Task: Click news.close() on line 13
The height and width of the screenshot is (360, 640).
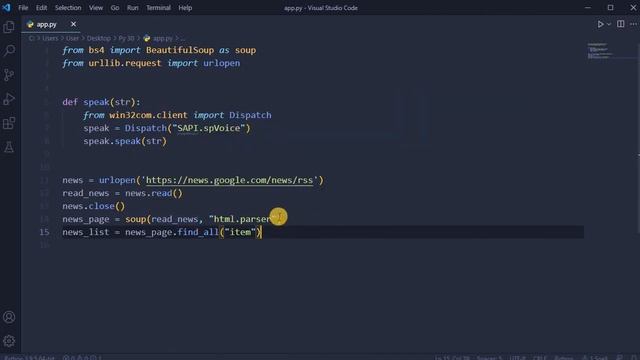Action: tap(93, 206)
